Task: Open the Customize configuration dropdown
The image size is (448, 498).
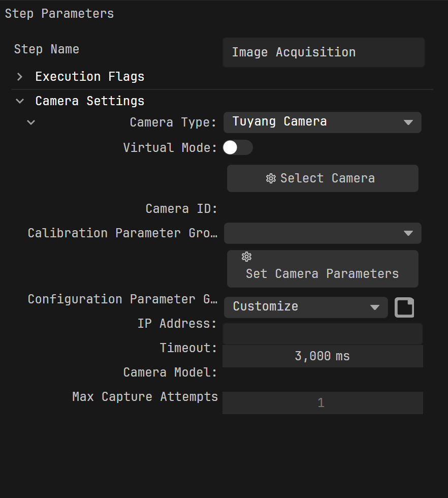Action: coord(306,307)
